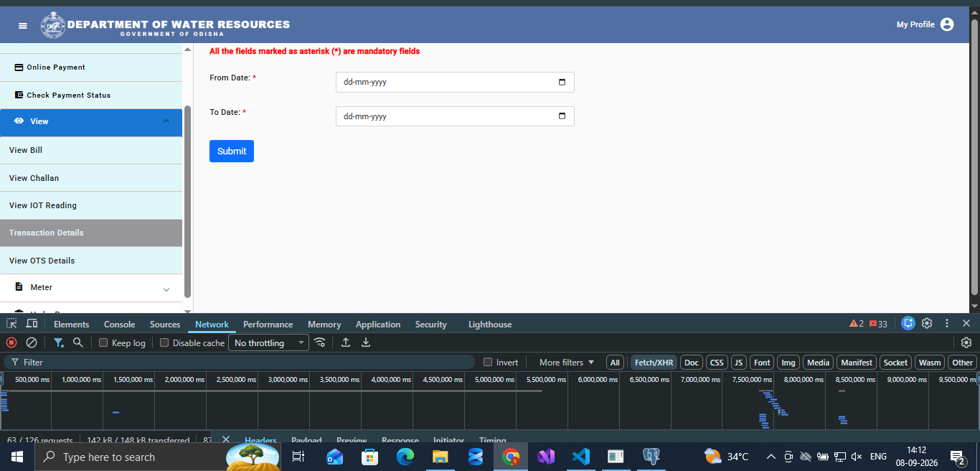Open the AI assistance panel icon
This screenshot has width=980, height=471.
pos(908,323)
